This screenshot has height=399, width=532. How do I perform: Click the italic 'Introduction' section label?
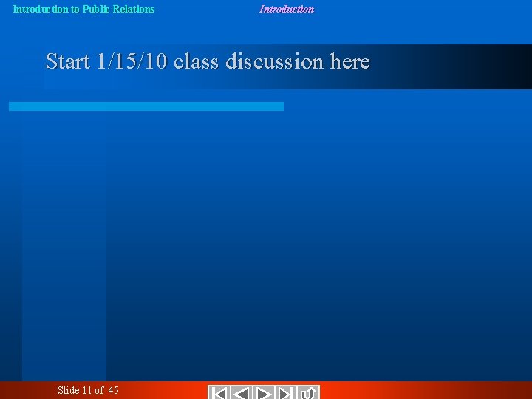pos(287,9)
